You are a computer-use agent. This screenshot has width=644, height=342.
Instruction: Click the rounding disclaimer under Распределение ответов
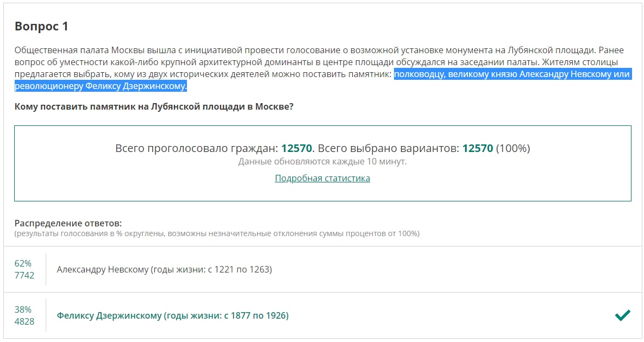(217, 233)
